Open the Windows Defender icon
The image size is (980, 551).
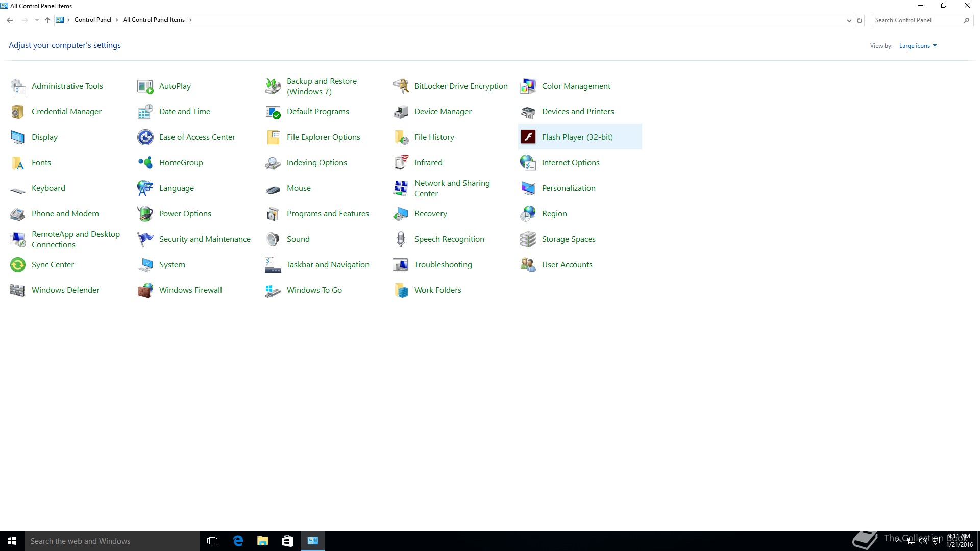coord(18,290)
